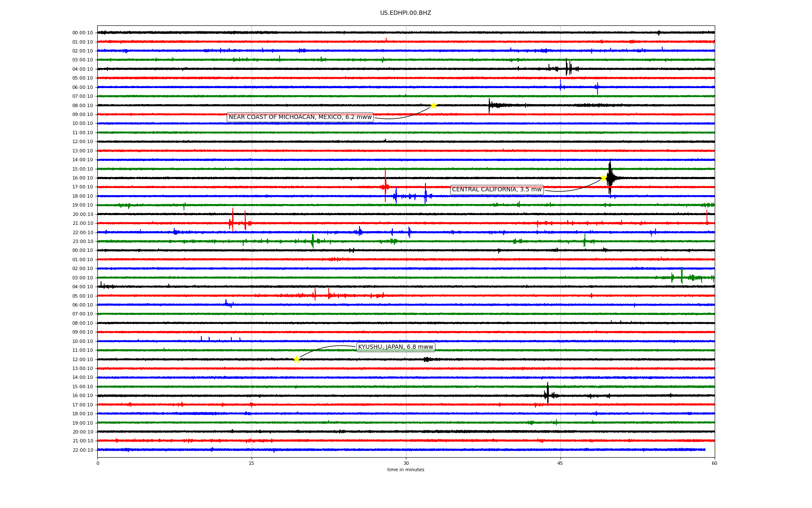Click the first 16:00:10 row label

82,178
